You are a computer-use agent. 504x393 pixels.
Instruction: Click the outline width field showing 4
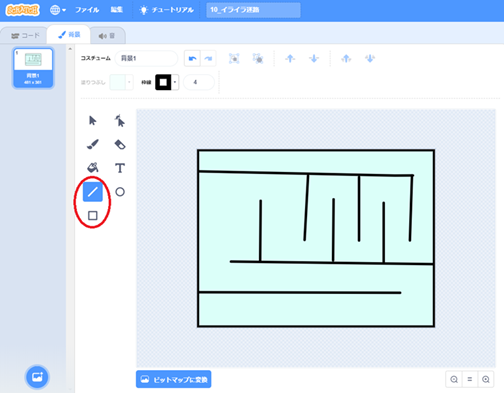(199, 82)
